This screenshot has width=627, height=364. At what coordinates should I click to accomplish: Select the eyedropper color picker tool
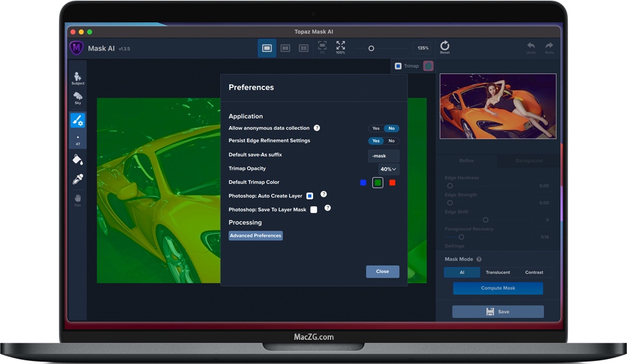[78, 179]
